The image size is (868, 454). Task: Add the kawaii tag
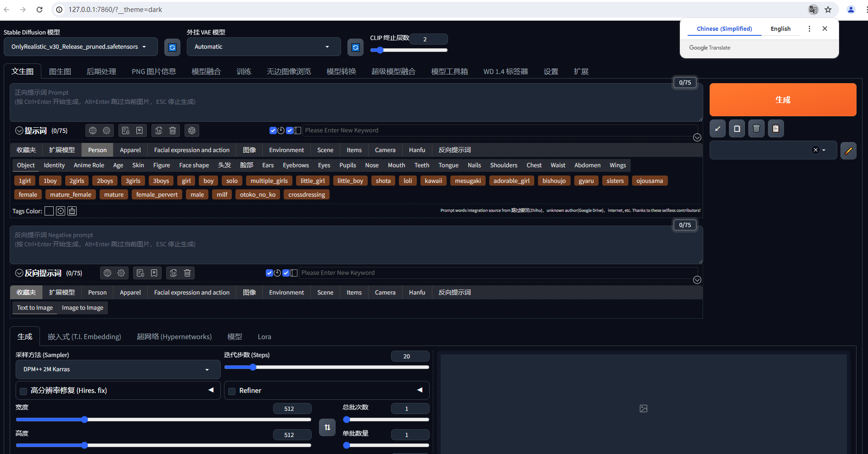coord(433,181)
